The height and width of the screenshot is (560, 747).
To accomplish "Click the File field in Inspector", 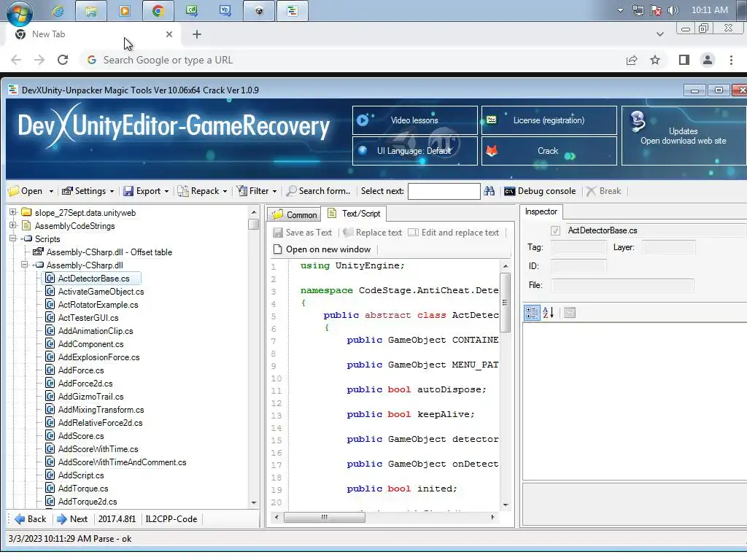I will coord(623,285).
